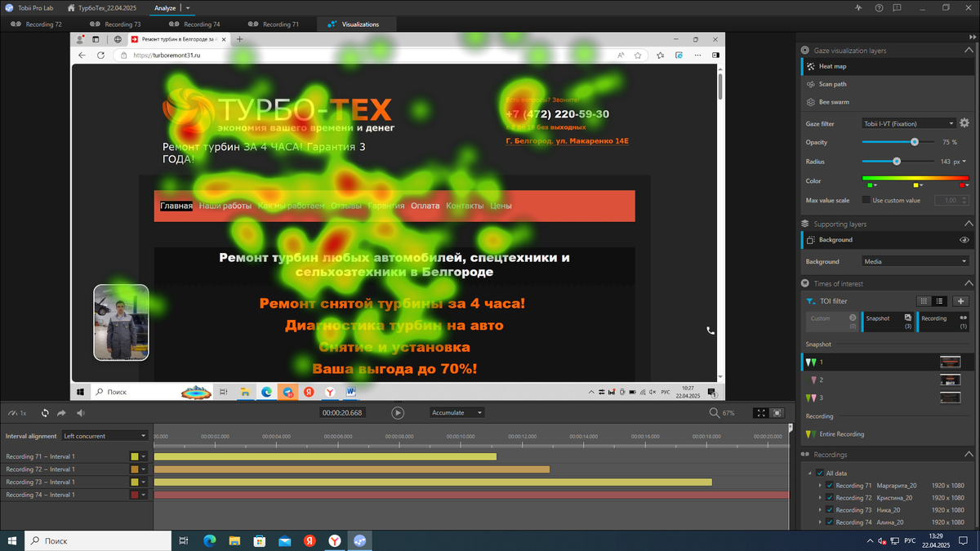This screenshot has width=980, height=551.
Task: Uncheck Recording 73 Ника_20 checkbox
Action: (830, 509)
